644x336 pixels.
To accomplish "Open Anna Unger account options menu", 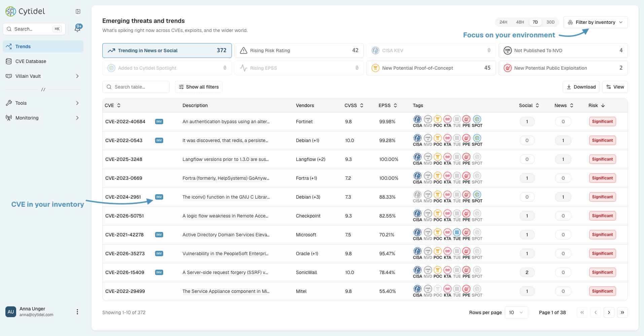I will [x=77, y=312].
